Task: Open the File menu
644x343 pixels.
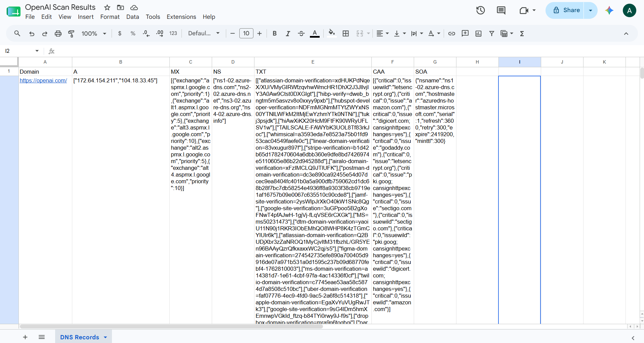Action: 30,17
